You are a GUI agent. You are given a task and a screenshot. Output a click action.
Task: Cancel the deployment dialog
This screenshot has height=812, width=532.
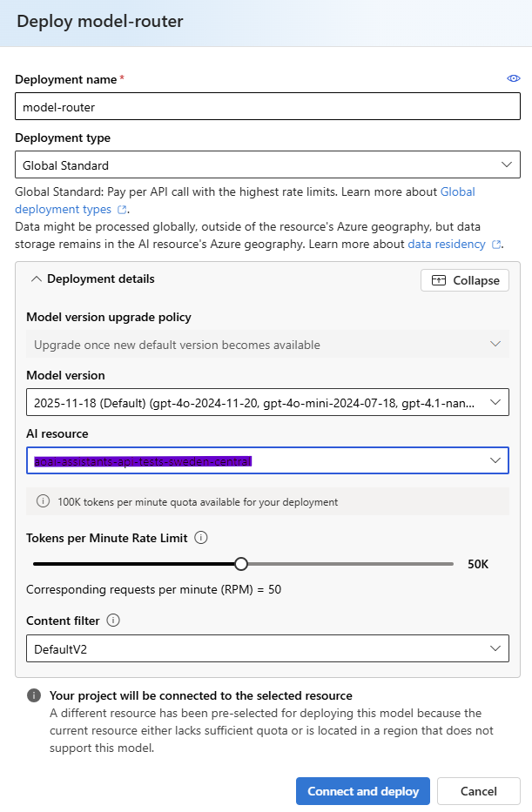pos(479,791)
